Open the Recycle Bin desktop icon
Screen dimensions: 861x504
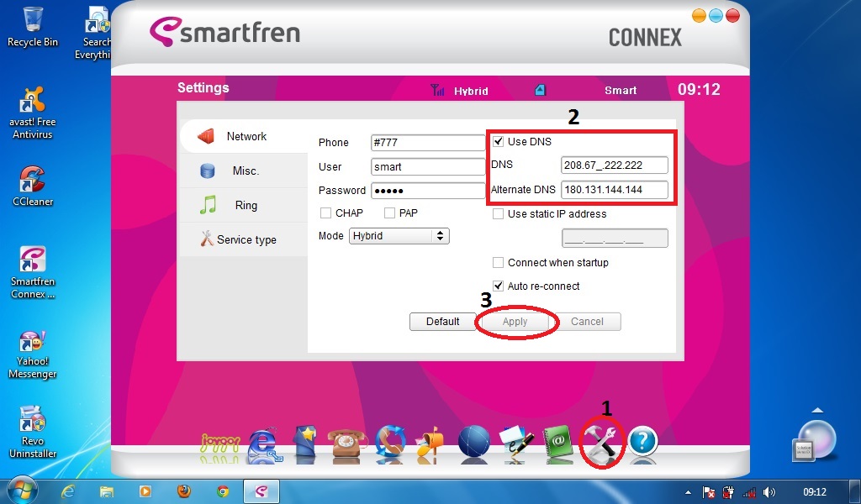(x=33, y=26)
